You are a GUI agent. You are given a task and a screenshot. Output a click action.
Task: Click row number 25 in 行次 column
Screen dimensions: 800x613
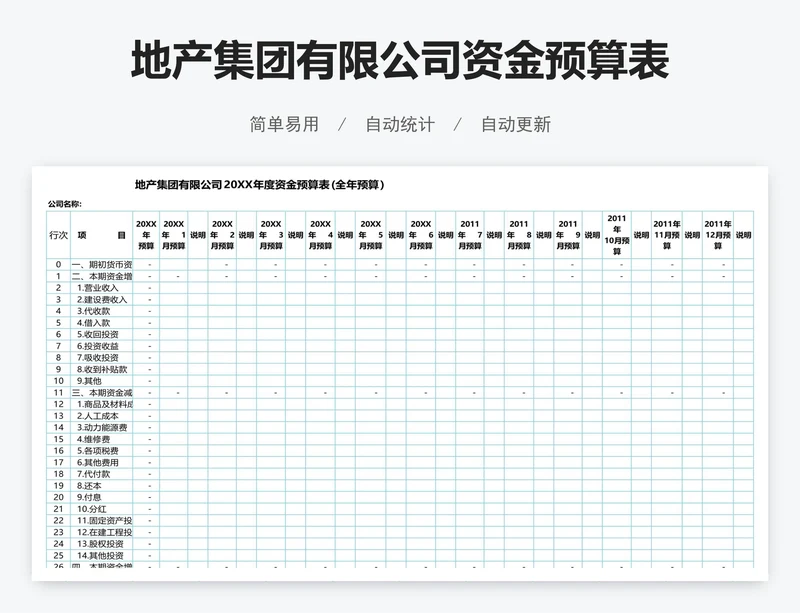[x=58, y=555]
